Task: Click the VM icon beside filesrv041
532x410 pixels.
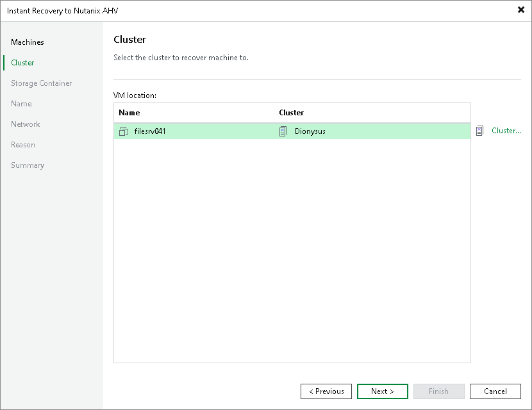Action: point(124,131)
